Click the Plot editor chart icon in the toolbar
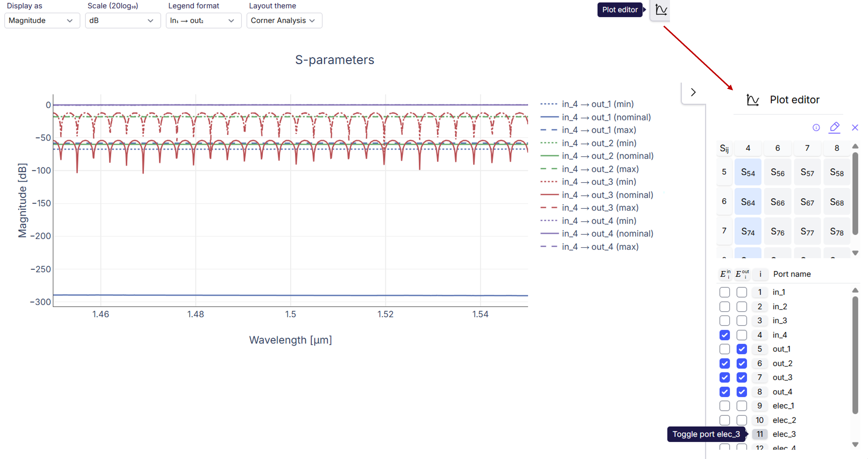 click(x=661, y=10)
